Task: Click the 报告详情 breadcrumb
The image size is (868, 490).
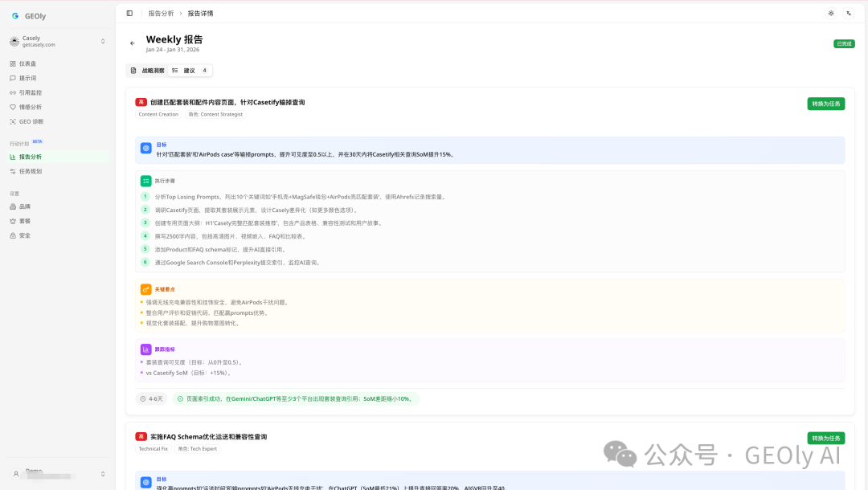Action: (200, 14)
